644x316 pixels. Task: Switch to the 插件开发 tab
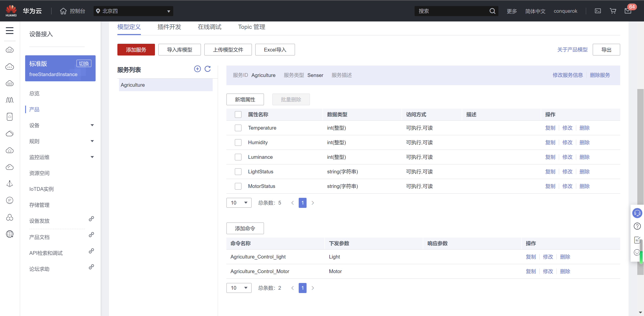pos(169,27)
